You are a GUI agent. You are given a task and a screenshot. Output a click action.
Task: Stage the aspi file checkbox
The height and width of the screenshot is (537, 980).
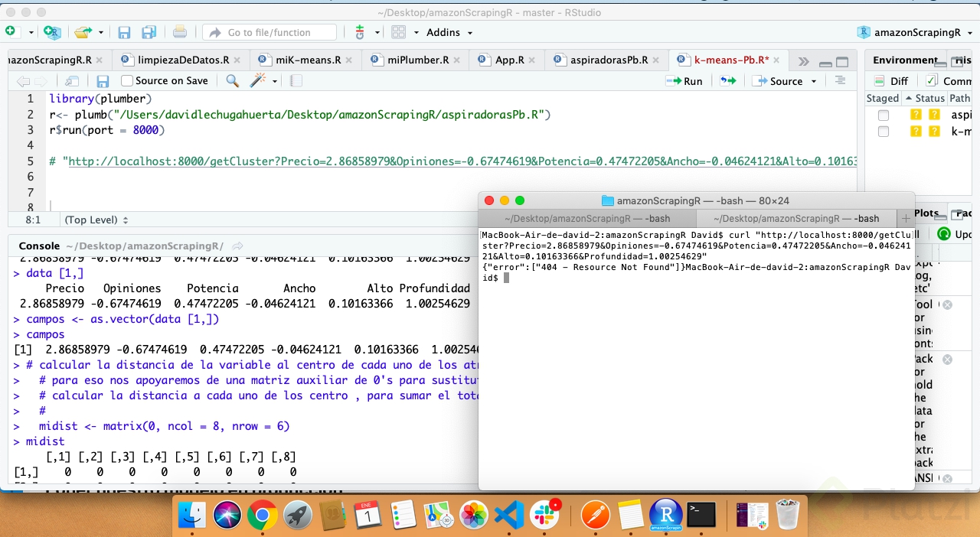click(x=884, y=115)
